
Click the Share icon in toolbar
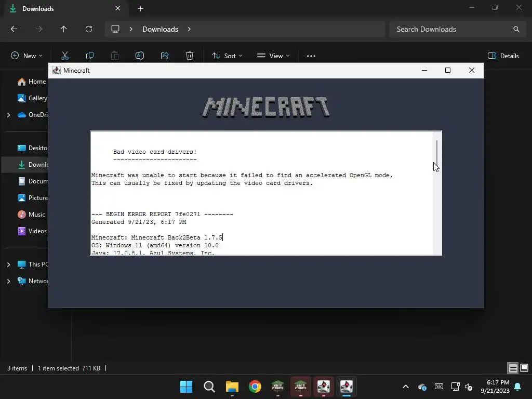click(x=165, y=56)
